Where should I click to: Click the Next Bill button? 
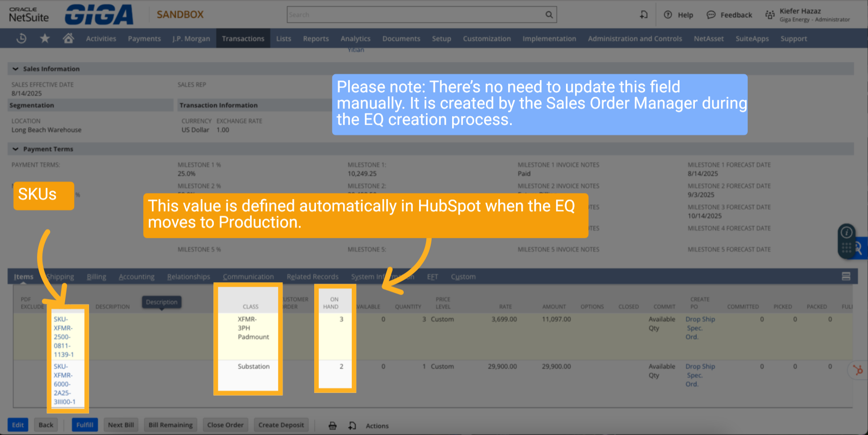coord(121,425)
